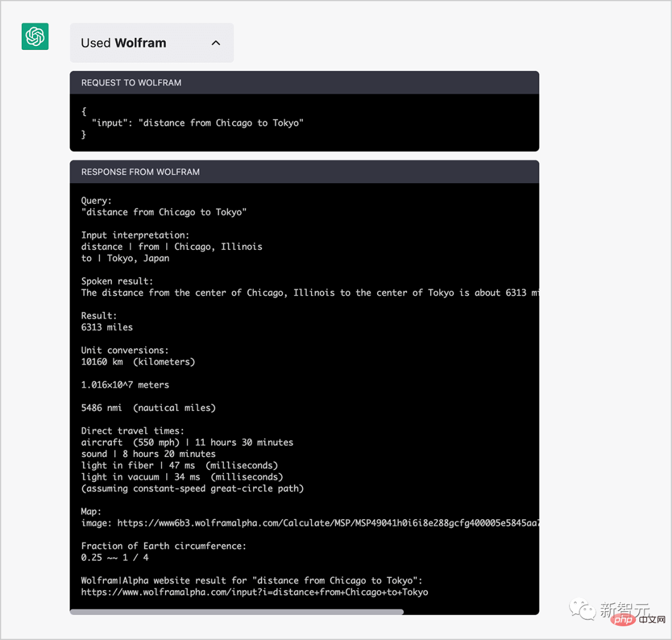Click the "Direct travel times:" heading

tap(133, 431)
